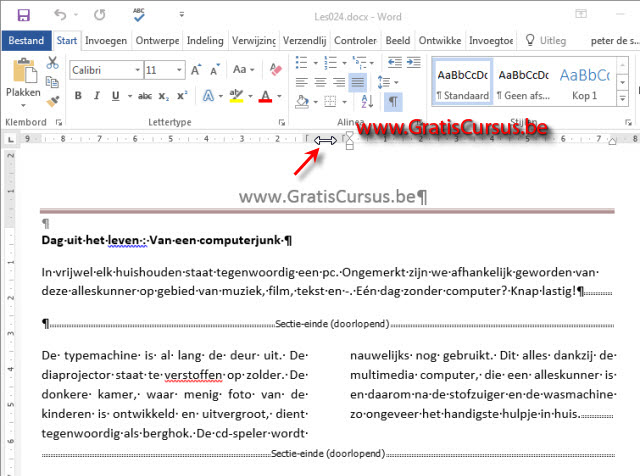Click the Format Painter brush icon
The width and height of the screenshot is (640, 476).
click(x=52, y=101)
